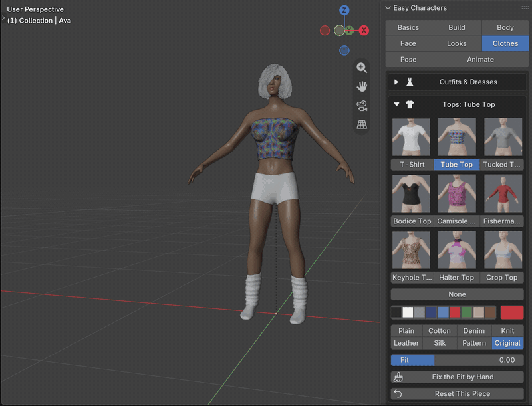Pick the white color swatch
Viewport: 532px width, 406px height.
(408, 312)
